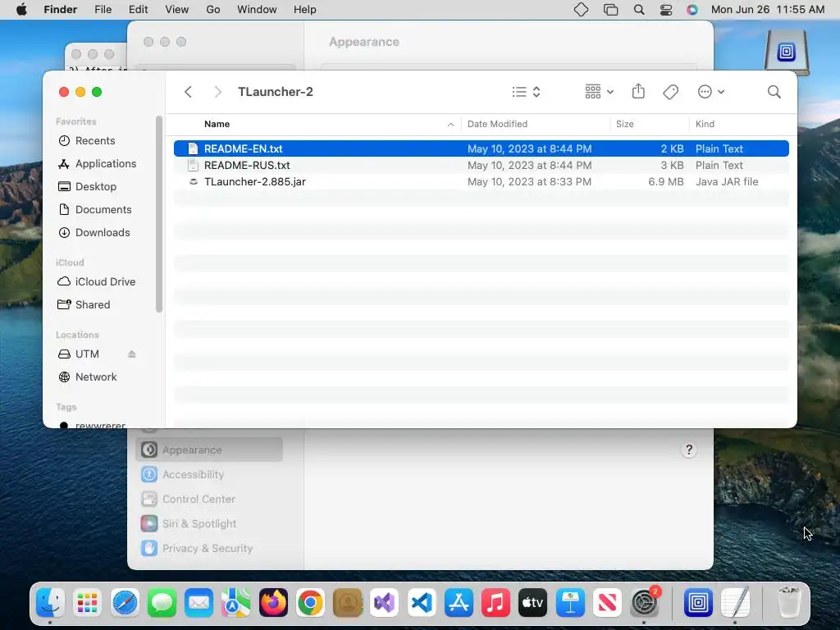Open the list view switcher
The width and height of the screenshot is (840, 630).
coord(526,92)
